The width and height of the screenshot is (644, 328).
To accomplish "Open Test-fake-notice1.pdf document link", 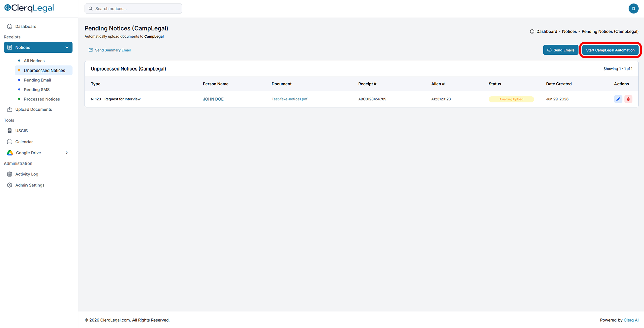I will click(289, 99).
